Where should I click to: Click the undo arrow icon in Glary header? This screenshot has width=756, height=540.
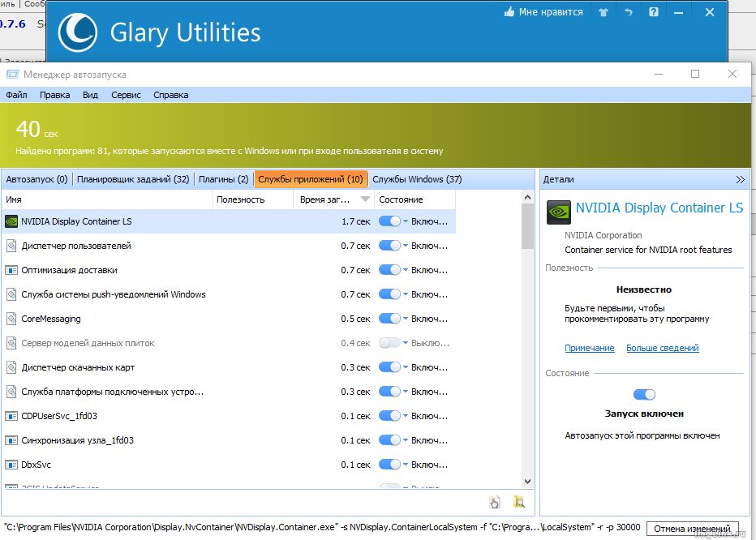pos(628,12)
